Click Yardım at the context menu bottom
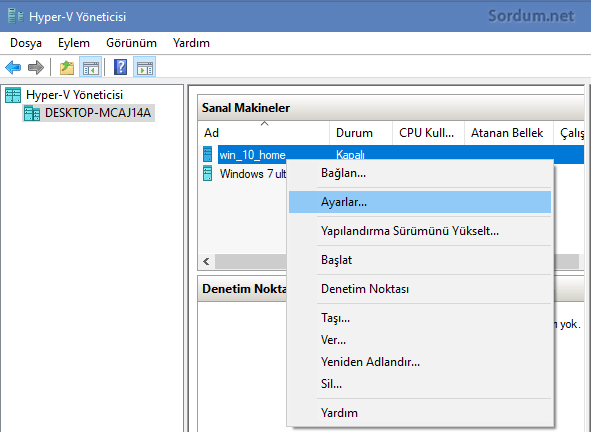 (420, 413)
